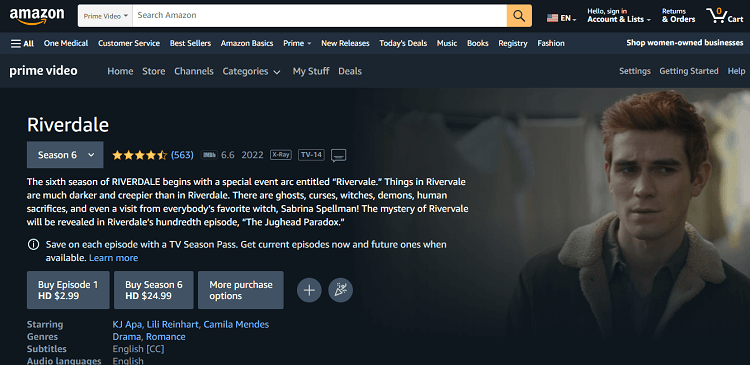750x365 pixels.
Task: Focus the Search Amazon input field
Action: pos(320,16)
